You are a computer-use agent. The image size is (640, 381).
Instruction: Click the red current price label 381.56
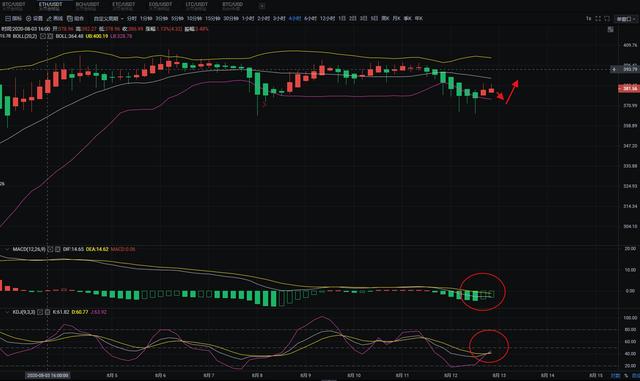(x=629, y=88)
